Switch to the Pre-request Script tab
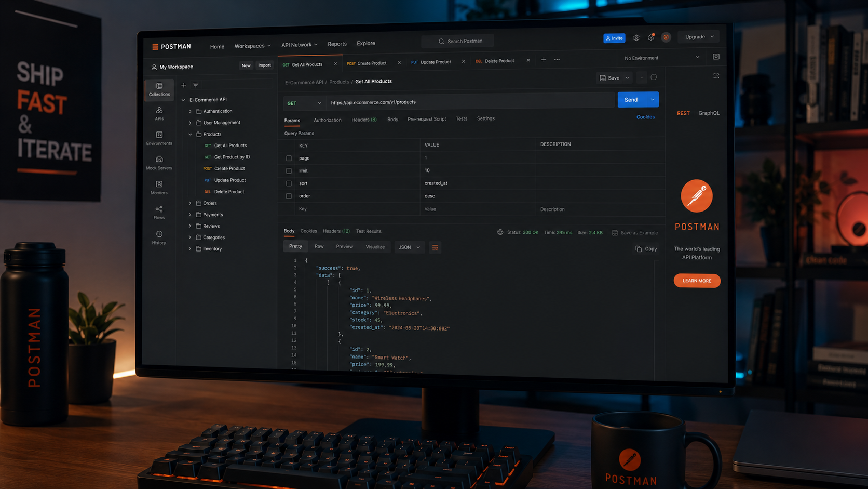This screenshot has width=868, height=489. (x=427, y=119)
